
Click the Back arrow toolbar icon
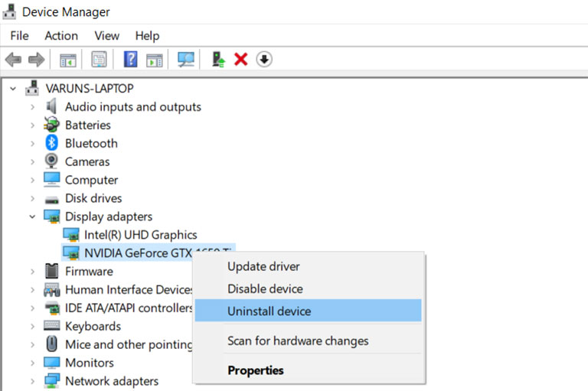point(14,60)
